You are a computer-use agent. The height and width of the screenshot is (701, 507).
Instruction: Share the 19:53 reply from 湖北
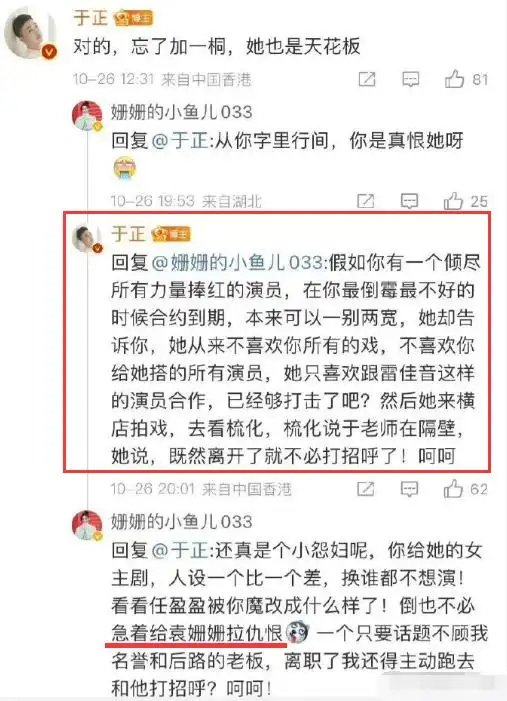click(x=365, y=201)
